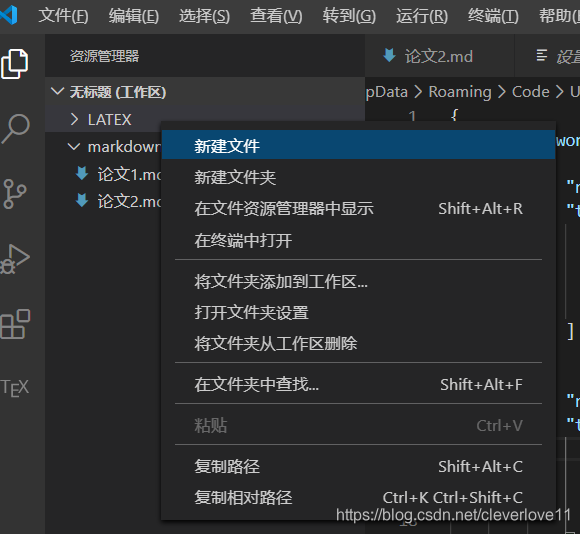Open the 帮助 menu
Screen dimensions: 580x534
(559, 16)
